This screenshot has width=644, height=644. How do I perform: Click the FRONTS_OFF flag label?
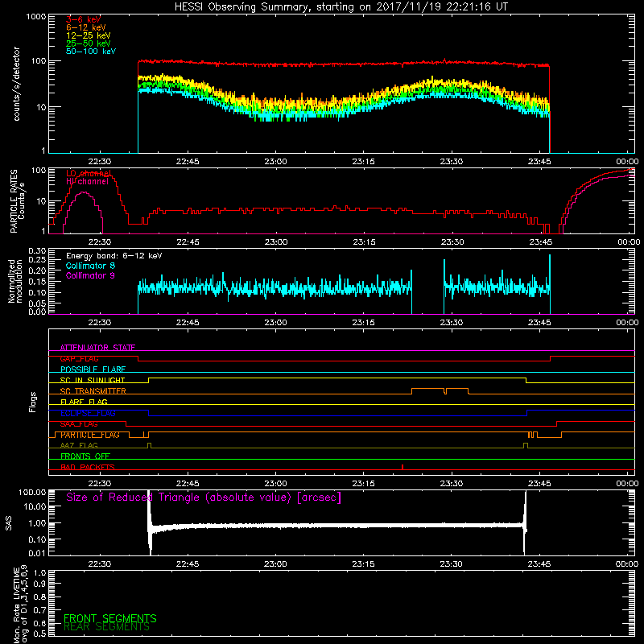coord(85,456)
